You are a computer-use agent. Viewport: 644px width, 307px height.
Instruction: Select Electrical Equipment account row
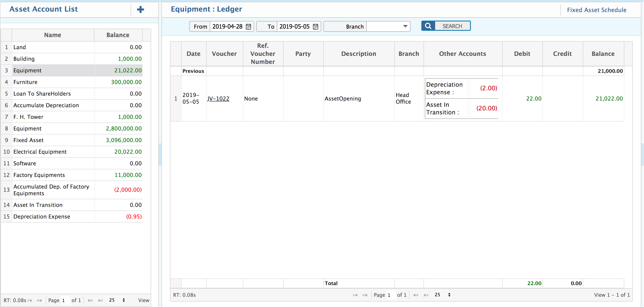click(40, 152)
